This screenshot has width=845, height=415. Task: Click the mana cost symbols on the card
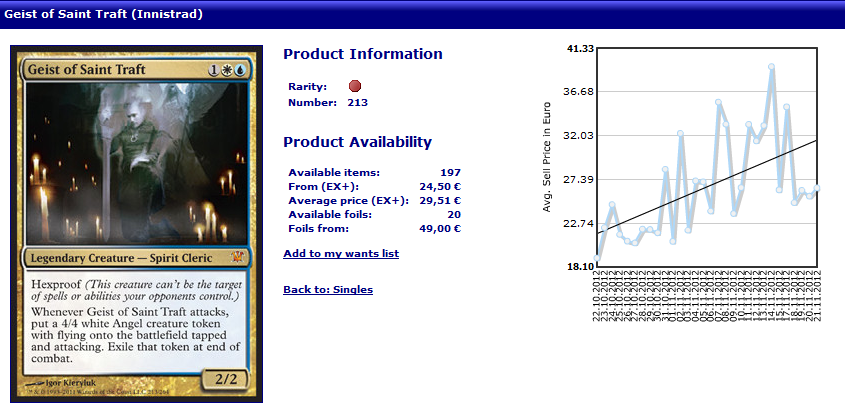pyautogui.click(x=226, y=70)
